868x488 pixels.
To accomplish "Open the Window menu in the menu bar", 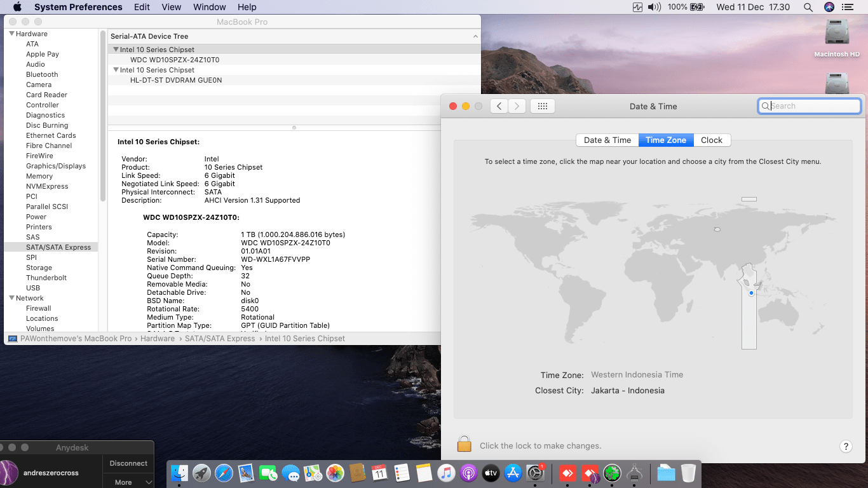I will click(209, 7).
